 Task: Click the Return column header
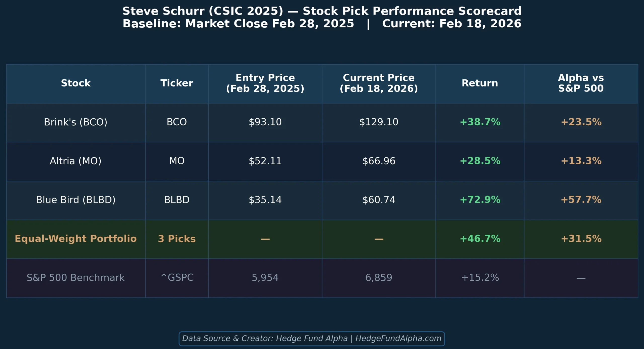pos(480,83)
